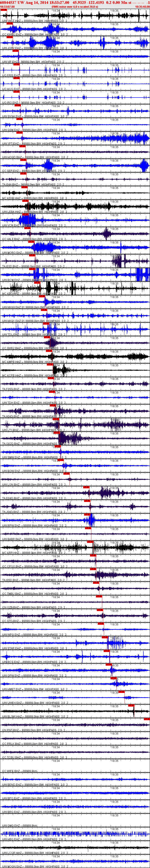Click the event header title 60844537 UW

pyautogui.click(x=12, y=2)
